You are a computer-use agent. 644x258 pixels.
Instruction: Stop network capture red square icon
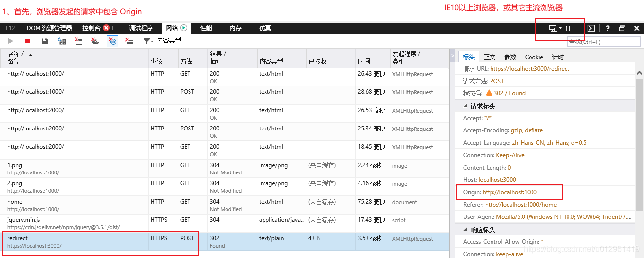tap(28, 41)
